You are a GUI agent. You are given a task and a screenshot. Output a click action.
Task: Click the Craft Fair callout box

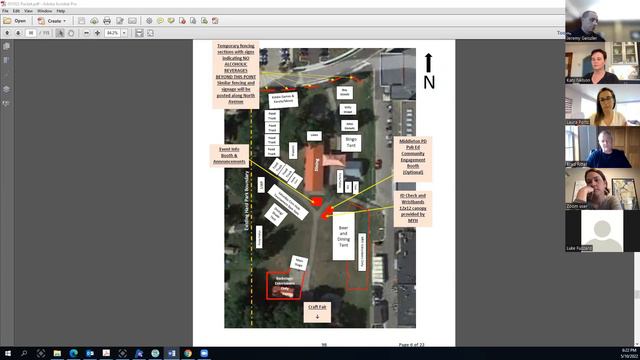tap(317, 312)
